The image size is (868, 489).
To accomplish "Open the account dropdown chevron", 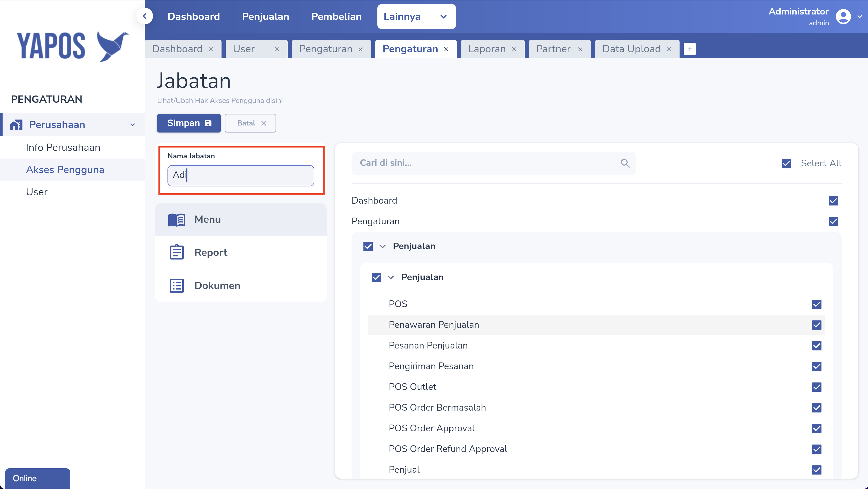I will [860, 17].
